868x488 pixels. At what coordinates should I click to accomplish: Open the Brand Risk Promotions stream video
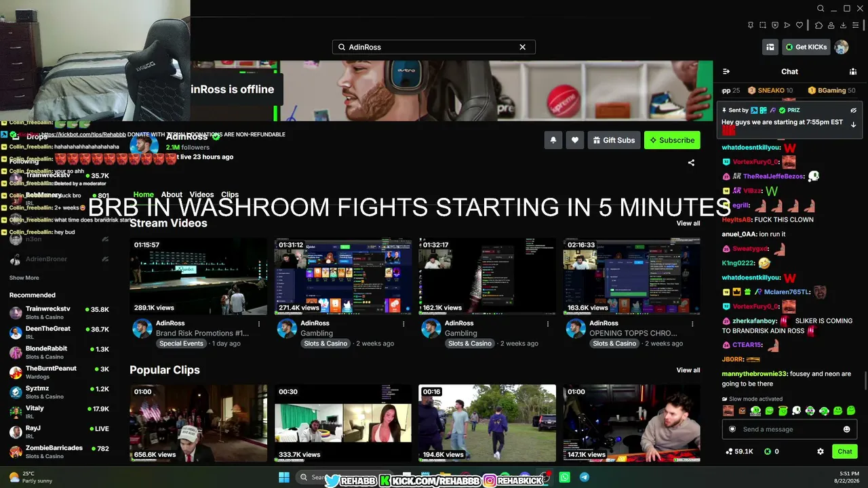199,277
